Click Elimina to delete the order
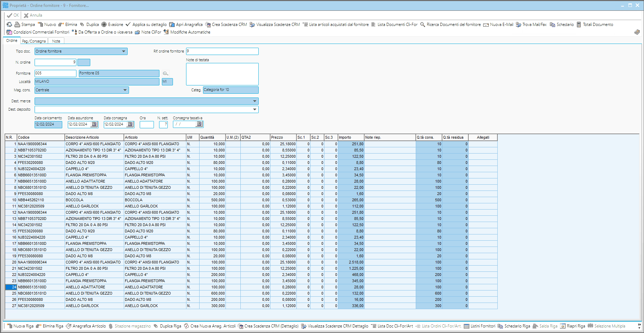This screenshot has width=644, height=333. pyautogui.click(x=68, y=25)
